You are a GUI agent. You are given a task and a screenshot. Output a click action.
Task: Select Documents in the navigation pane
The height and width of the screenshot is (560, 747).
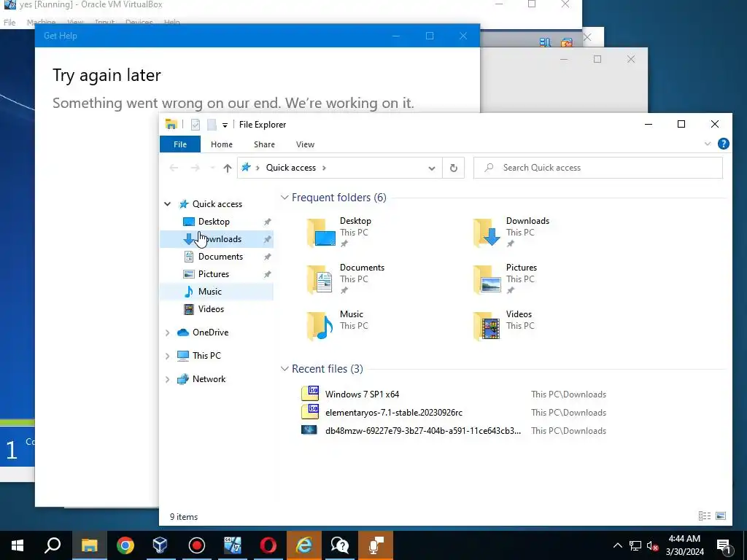pyautogui.click(x=220, y=257)
